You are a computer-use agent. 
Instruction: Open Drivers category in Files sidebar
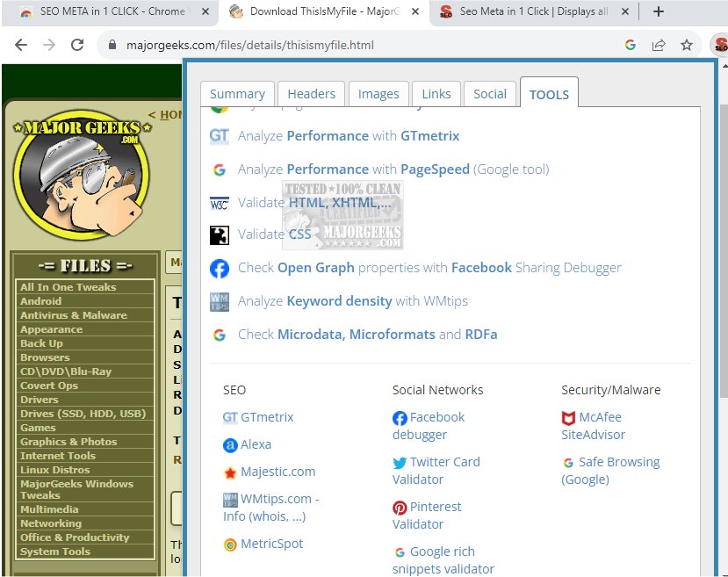pyautogui.click(x=40, y=400)
